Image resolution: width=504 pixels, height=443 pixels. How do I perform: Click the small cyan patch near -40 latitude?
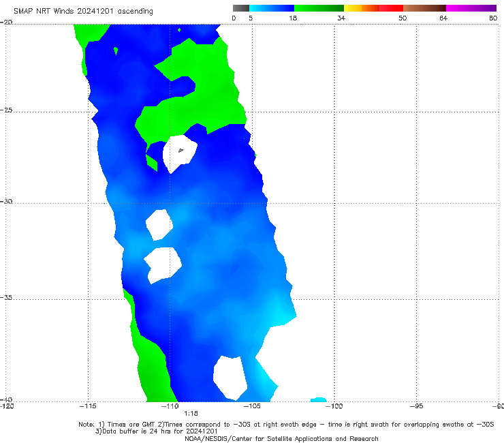pos(319,399)
